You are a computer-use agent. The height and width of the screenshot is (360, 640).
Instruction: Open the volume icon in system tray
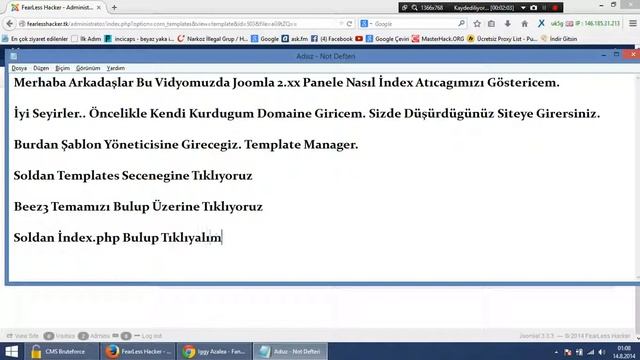(x=601, y=352)
